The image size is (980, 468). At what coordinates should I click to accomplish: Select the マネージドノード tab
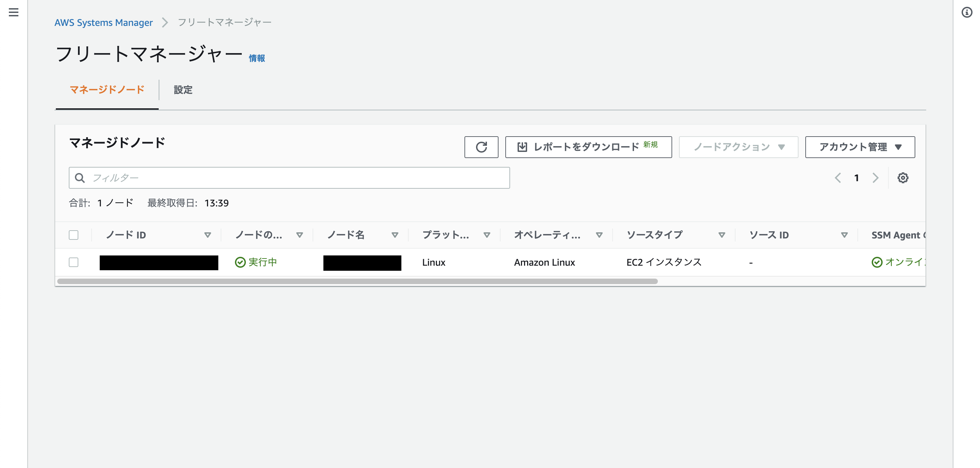coord(107,90)
